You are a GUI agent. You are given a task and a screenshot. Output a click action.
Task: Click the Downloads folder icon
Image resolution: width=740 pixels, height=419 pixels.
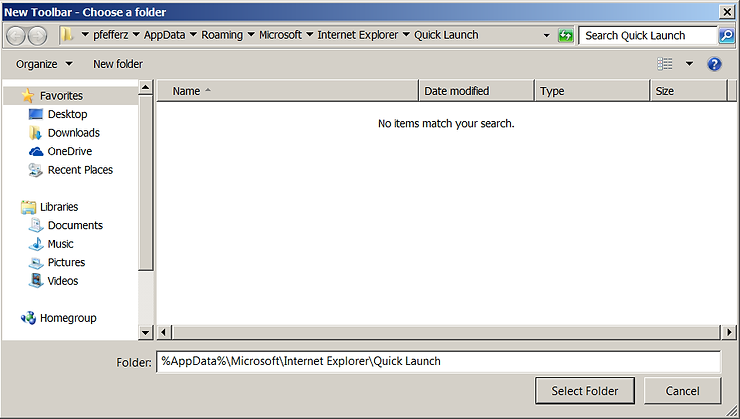click(x=35, y=133)
